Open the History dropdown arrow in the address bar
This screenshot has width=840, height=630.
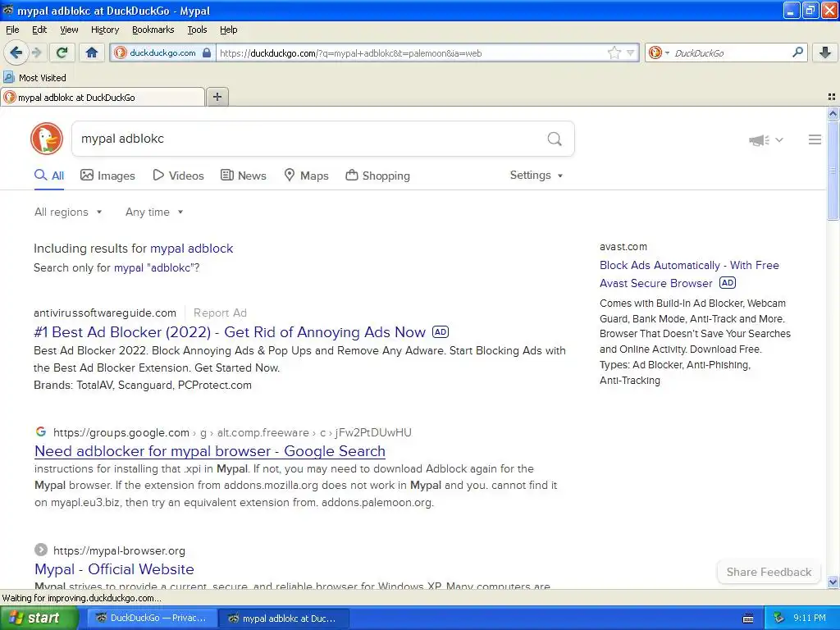pos(631,52)
